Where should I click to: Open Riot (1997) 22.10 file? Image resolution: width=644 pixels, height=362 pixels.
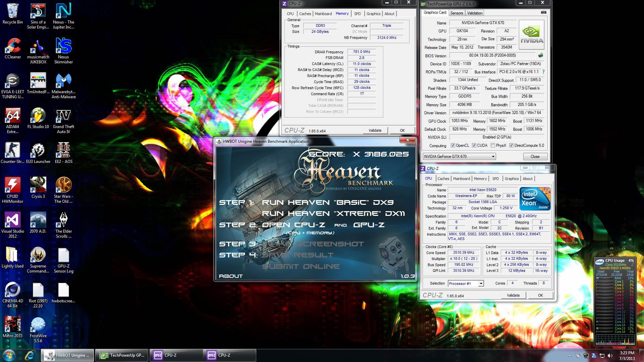point(38,295)
